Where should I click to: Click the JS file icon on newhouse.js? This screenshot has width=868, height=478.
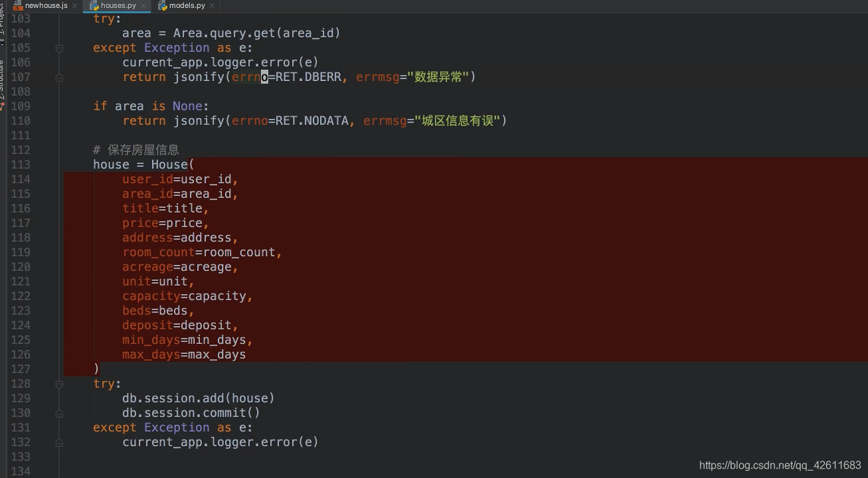point(18,5)
